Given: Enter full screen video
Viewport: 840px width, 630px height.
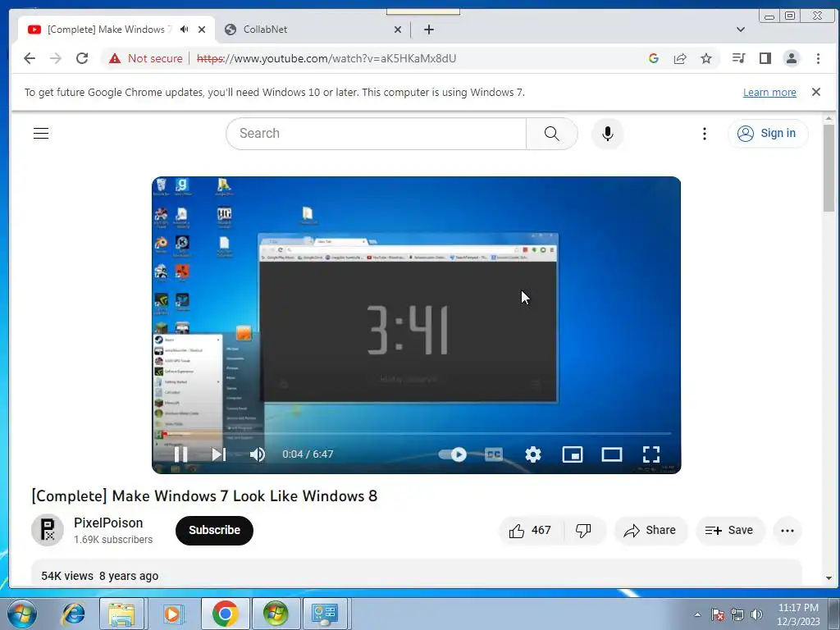Looking at the screenshot, I should click(x=651, y=454).
